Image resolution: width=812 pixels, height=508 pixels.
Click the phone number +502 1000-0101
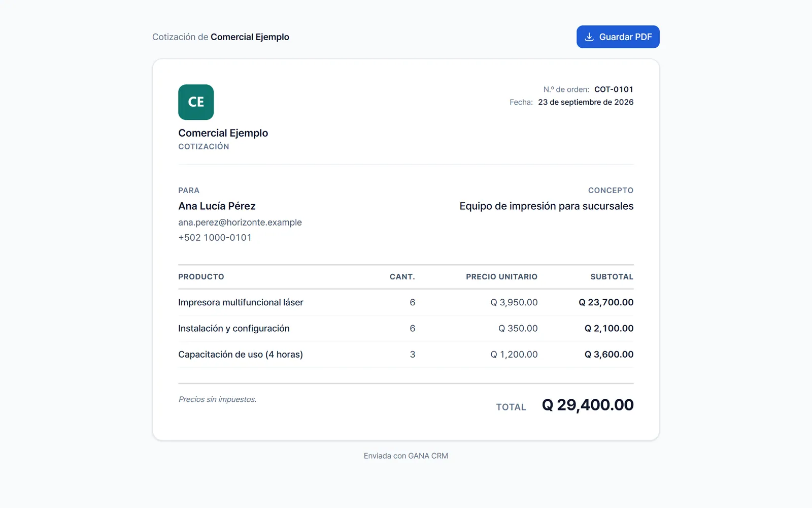click(x=215, y=238)
